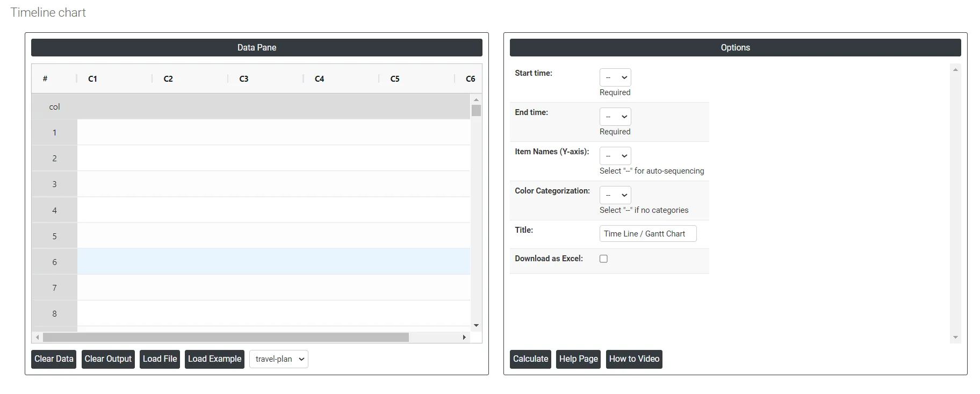Click the data grid scroll up arrow
The image size is (980, 394).
pos(476,99)
